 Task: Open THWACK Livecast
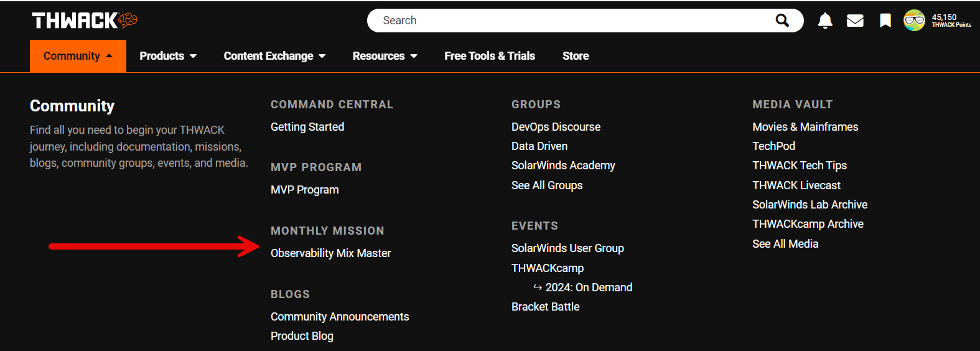(x=796, y=185)
